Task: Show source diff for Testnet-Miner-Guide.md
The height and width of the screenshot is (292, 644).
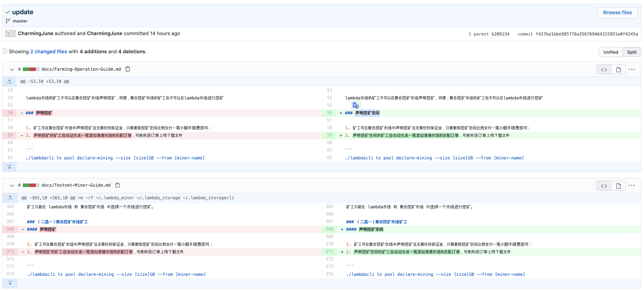Action: click(x=604, y=186)
